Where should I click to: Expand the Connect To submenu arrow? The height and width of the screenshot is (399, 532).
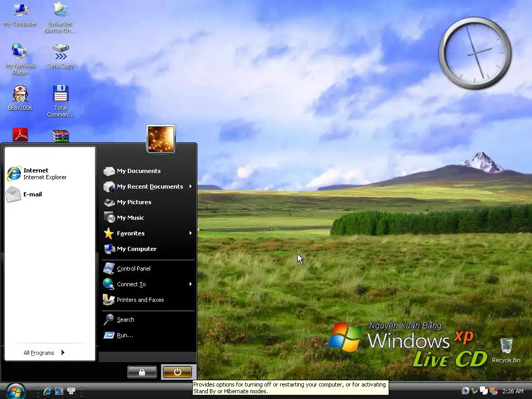coord(191,284)
